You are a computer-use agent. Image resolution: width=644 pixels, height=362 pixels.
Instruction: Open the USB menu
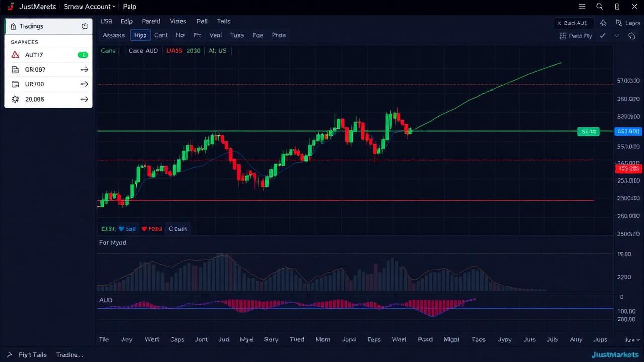click(106, 21)
